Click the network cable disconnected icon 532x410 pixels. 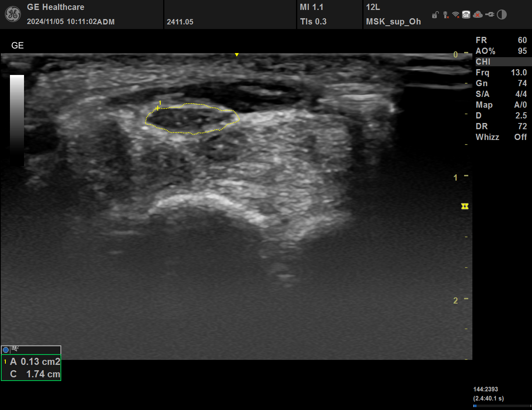(445, 15)
